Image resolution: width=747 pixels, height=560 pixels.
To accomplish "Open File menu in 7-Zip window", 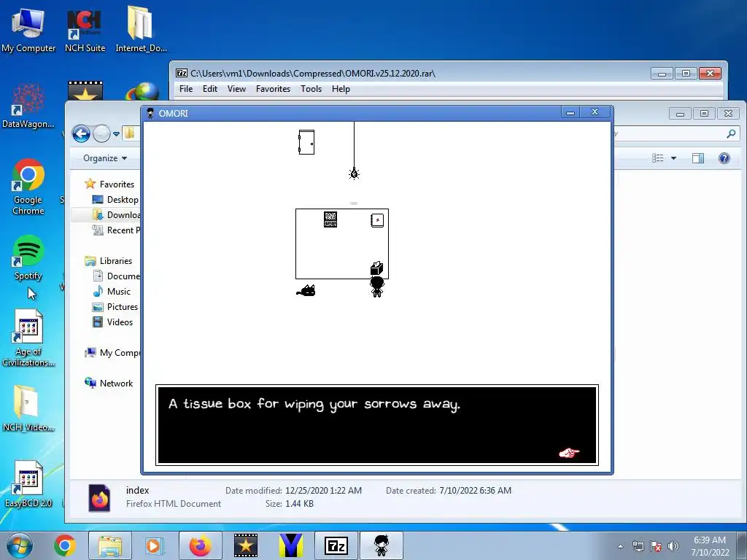I will [186, 88].
